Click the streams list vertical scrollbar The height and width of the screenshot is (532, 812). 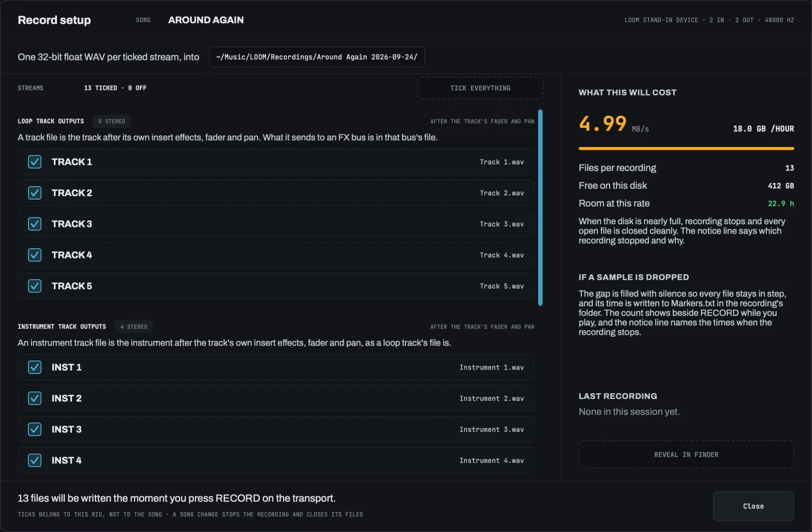[x=540, y=208]
